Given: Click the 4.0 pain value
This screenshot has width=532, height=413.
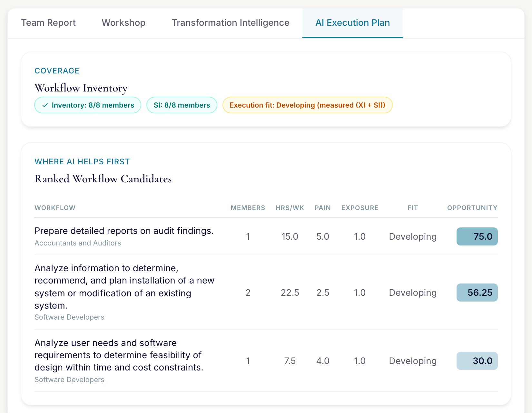Looking at the screenshot, I should click(323, 361).
